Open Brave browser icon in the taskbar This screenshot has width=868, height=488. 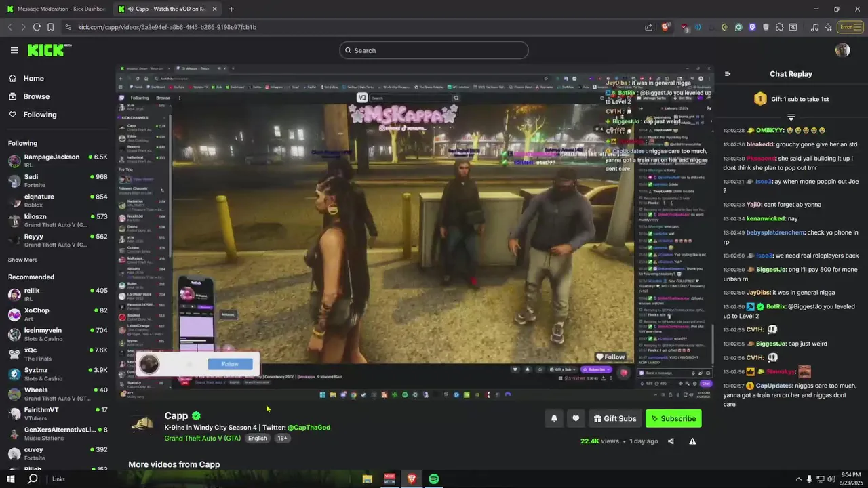[412, 479]
